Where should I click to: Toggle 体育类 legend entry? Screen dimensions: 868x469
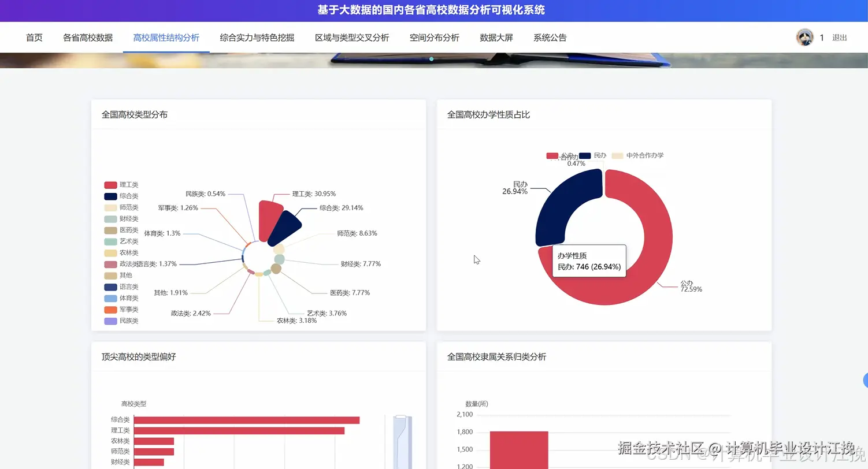pos(121,298)
